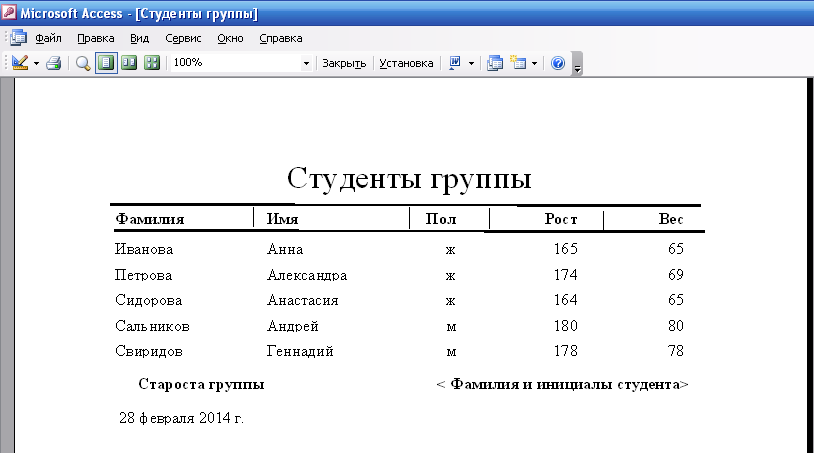
Task: Click the Пол column header
Action: (x=441, y=219)
